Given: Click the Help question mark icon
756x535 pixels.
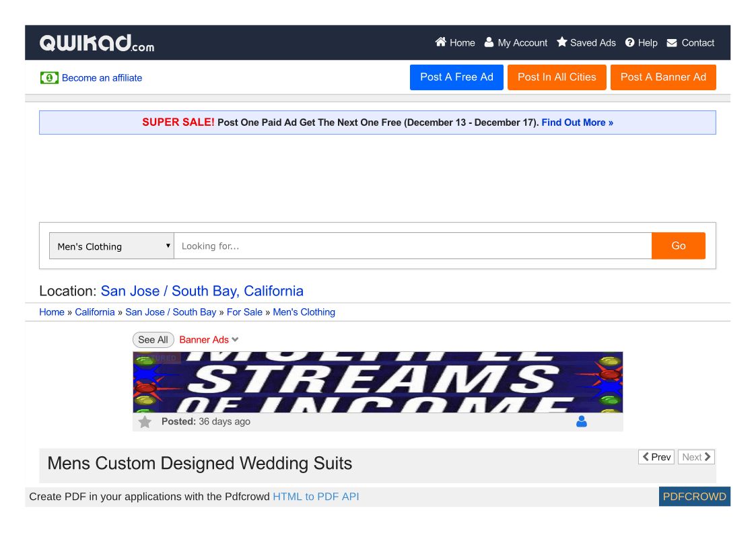Looking at the screenshot, I should pos(630,42).
